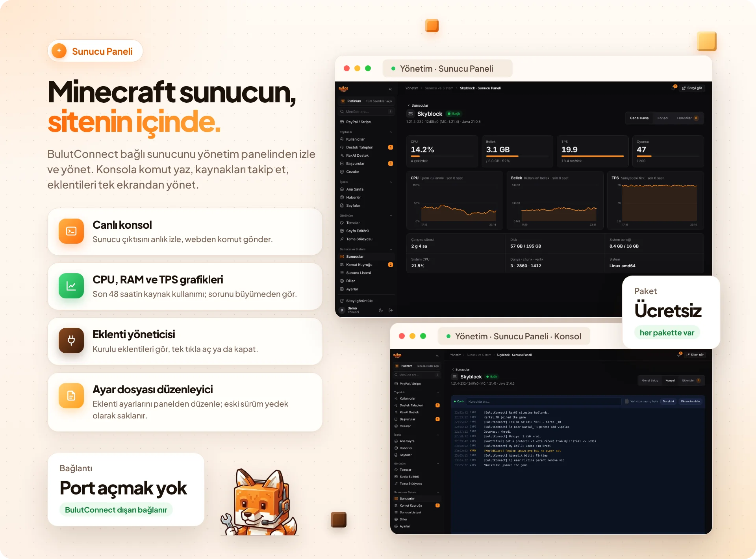Image resolution: width=756 pixels, height=559 pixels.
Task: Toggle dark mode moon icon beside demo user
Action: click(381, 310)
